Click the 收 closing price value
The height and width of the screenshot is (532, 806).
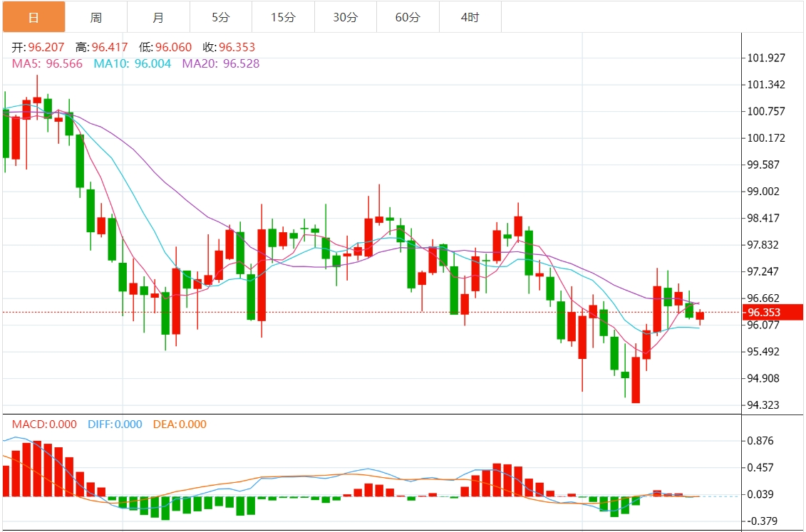[x=237, y=48]
